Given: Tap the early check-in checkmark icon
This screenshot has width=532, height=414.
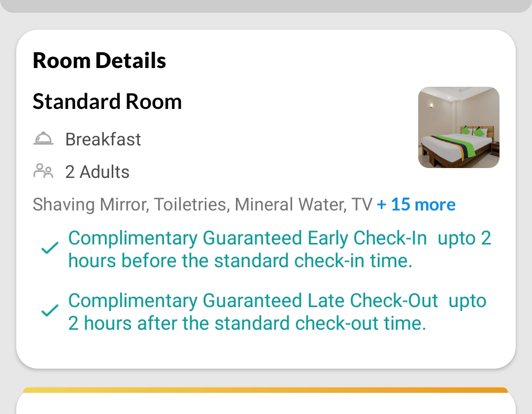Looking at the screenshot, I should 50,248.
